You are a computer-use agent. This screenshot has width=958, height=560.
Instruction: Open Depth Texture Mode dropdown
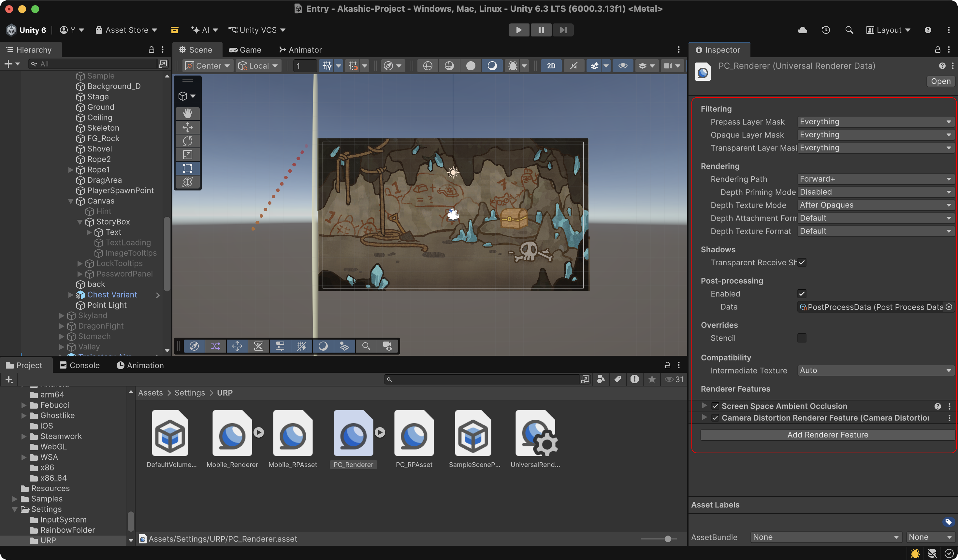tap(876, 205)
